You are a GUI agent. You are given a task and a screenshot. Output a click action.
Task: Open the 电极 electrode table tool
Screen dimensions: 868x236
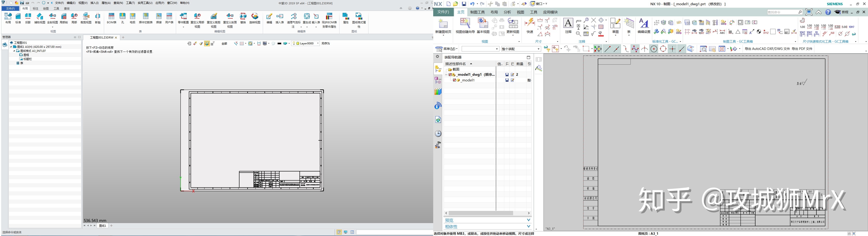pos(132,18)
